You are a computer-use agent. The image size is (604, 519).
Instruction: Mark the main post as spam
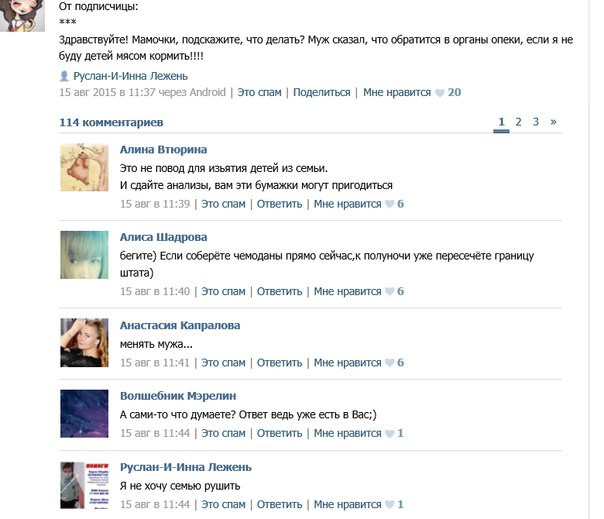point(259,92)
